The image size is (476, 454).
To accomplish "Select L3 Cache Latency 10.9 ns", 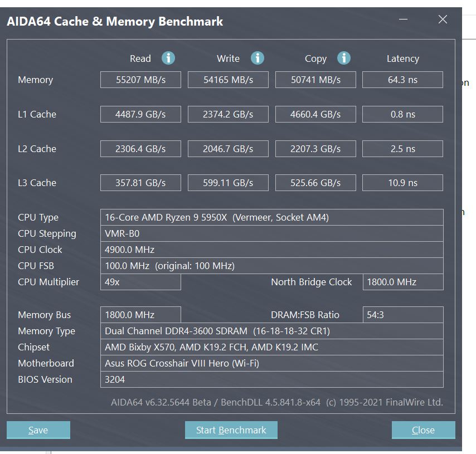I will (x=402, y=183).
